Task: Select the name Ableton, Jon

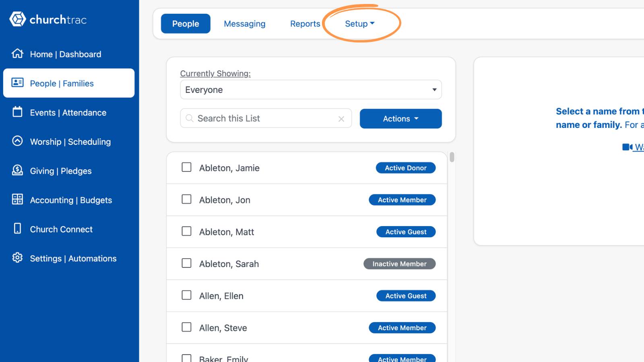Action: pyautogui.click(x=225, y=200)
